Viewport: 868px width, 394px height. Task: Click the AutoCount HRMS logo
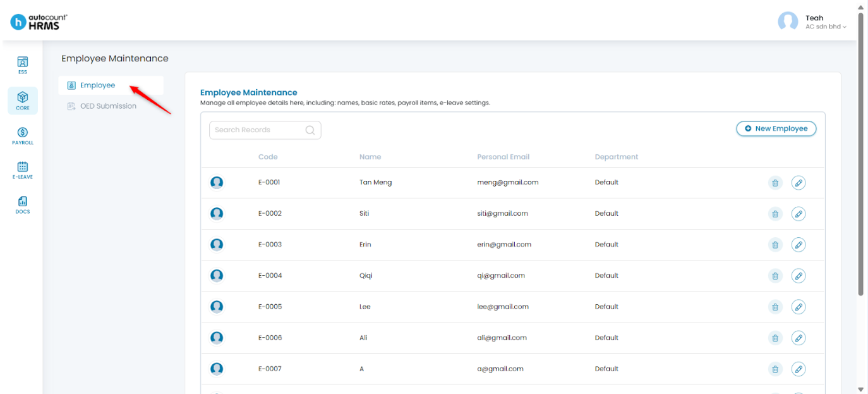click(39, 22)
